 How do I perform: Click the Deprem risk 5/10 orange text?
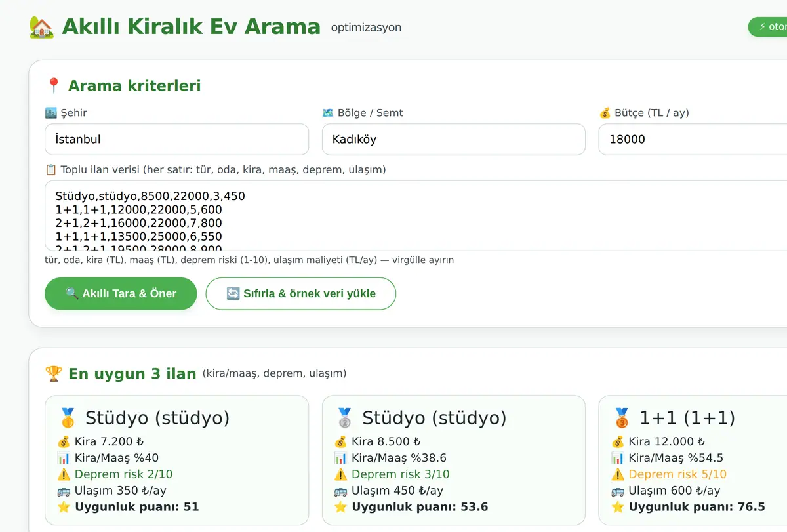coord(677,474)
